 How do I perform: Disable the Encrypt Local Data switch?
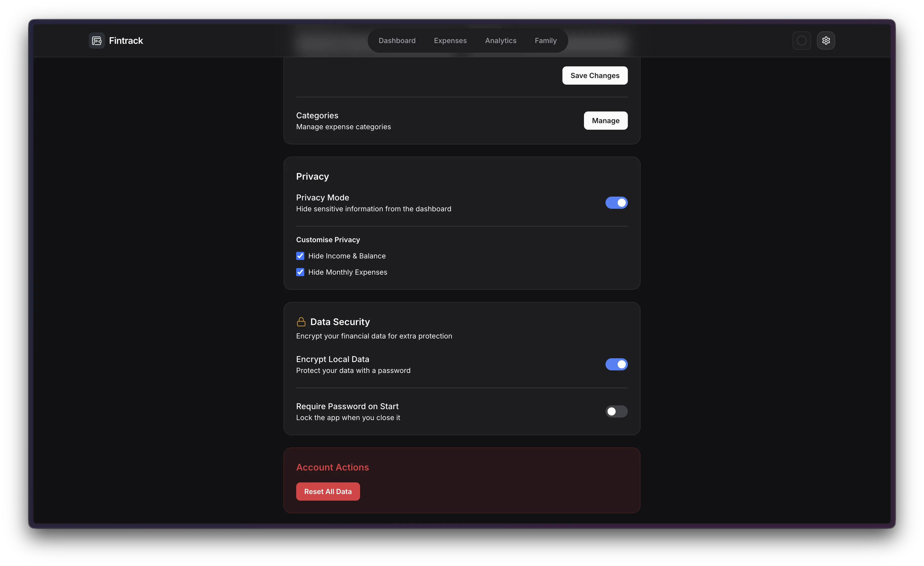(x=616, y=364)
